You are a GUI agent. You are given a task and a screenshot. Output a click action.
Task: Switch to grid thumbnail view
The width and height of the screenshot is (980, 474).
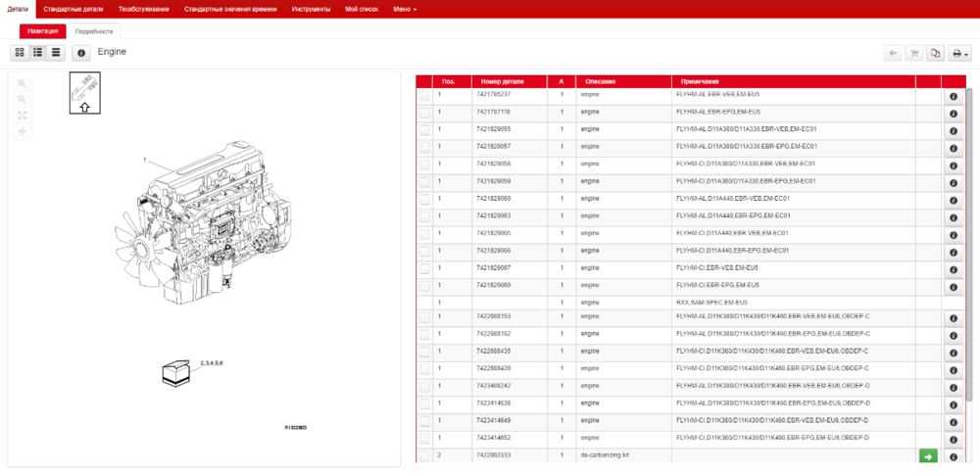click(20, 53)
